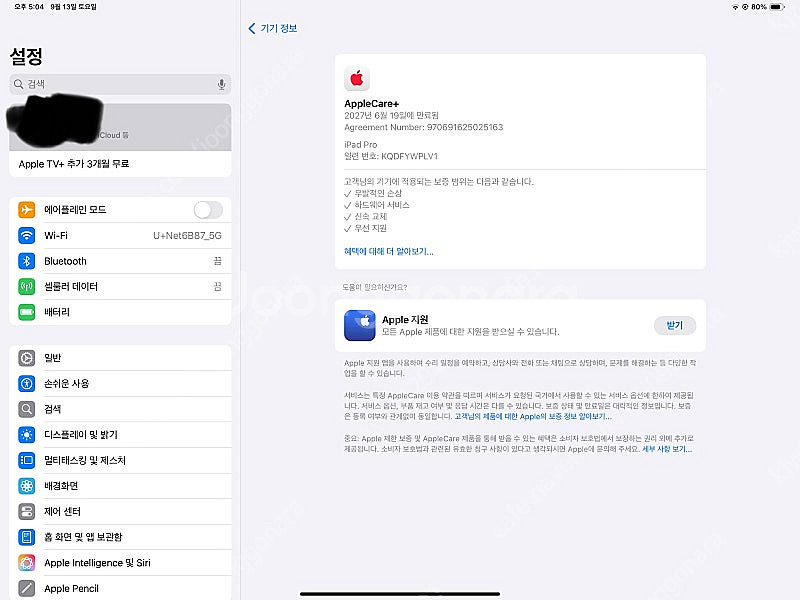Tap 받기 to get Apple 지원
Image resolution: width=800 pixels, height=600 pixels.
(x=674, y=326)
